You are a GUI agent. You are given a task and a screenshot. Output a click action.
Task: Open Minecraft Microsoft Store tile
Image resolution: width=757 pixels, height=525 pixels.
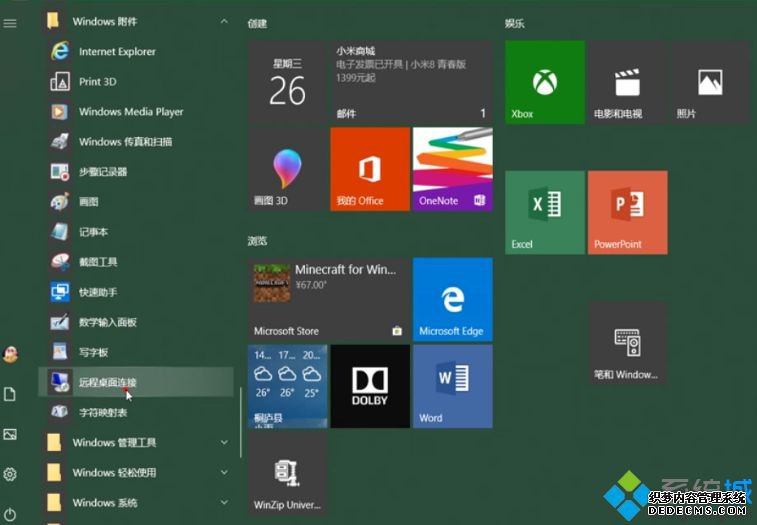click(x=329, y=299)
